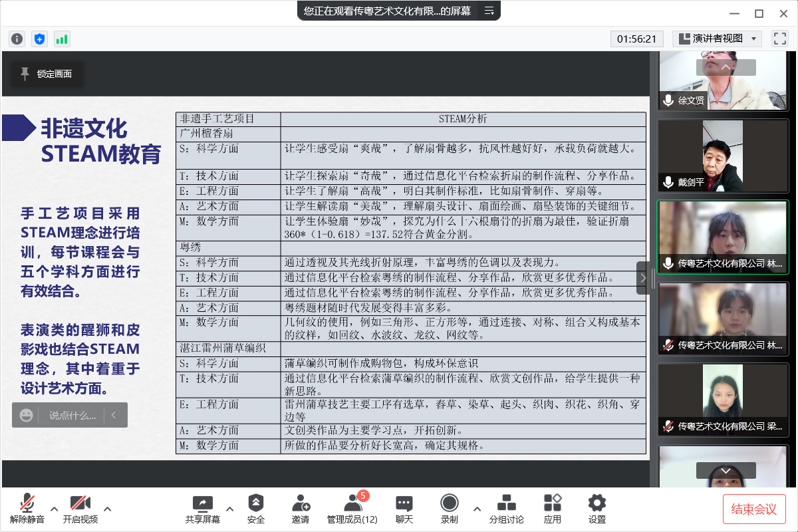Start recording the meeting (录制)
798x532 pixels.
click(450, 509)
